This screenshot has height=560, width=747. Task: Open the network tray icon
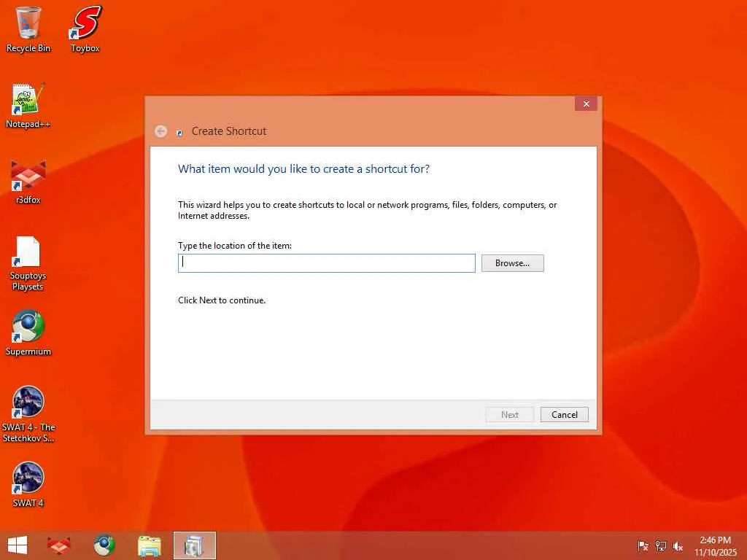[661, 546]
